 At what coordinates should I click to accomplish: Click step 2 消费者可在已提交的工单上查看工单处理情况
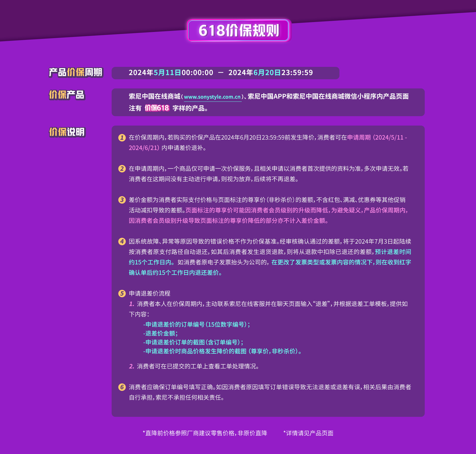194,366
